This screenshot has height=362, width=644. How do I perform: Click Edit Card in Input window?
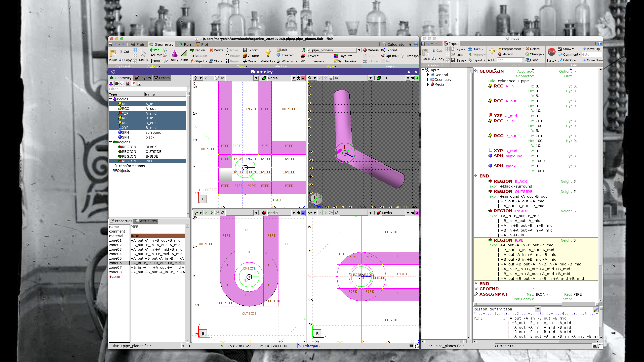pyautogui.click(x=568, y=60)
